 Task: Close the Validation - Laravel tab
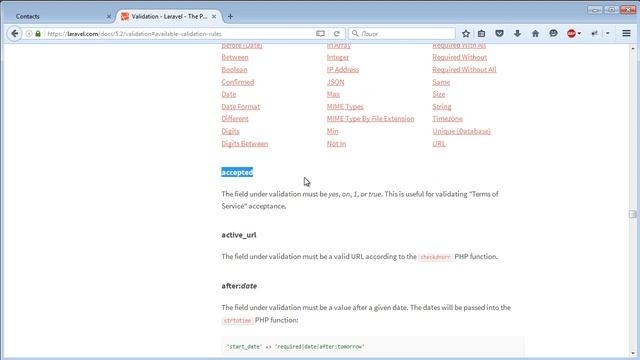tap(213, 16)
